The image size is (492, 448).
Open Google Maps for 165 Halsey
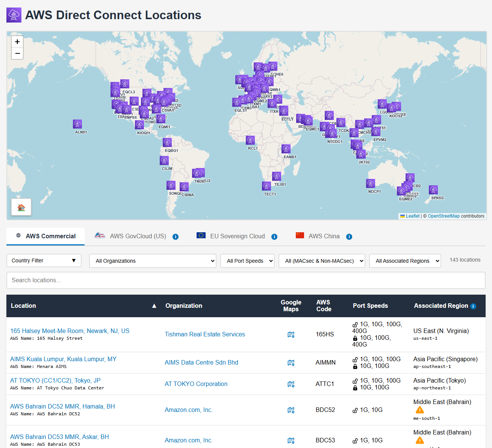[291, 334]
